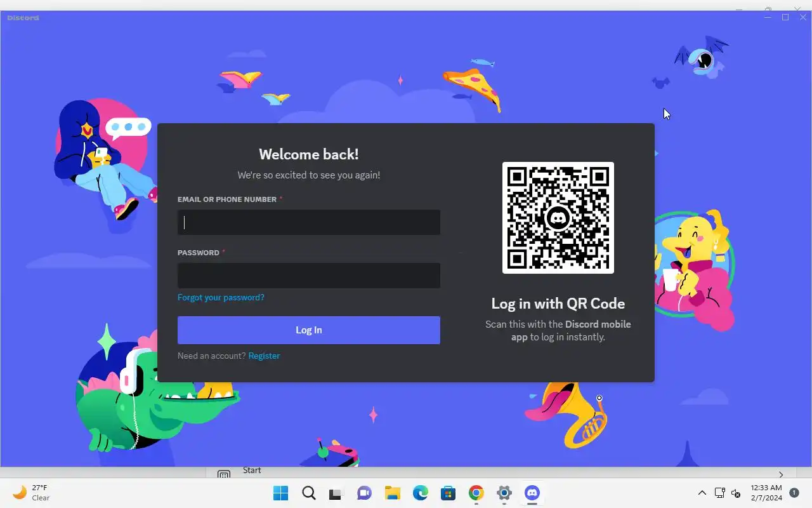Launch Teams Chat from the taskbar
The image size is (812, 508).
(x=364, y=493)
